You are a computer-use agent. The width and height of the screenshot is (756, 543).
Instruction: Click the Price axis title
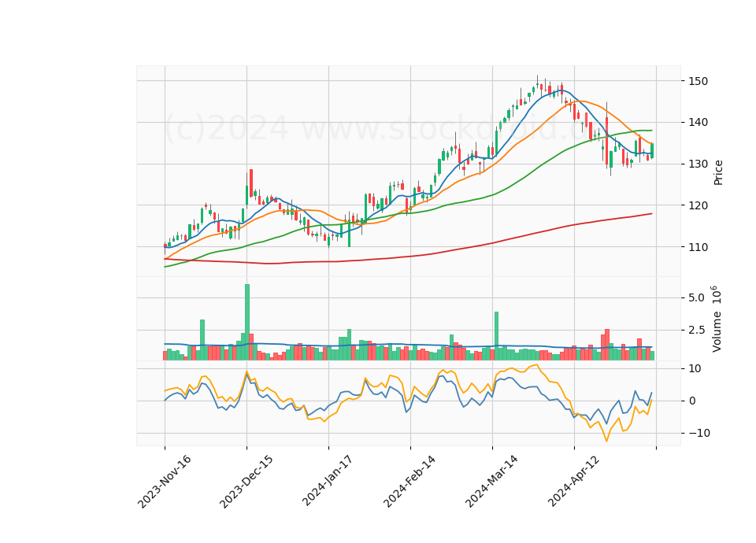[718, 173]
